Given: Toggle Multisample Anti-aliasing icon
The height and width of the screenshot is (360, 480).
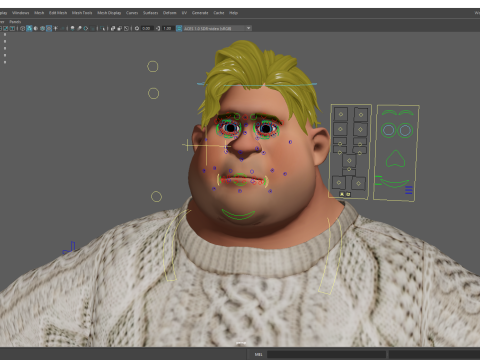Looking at the screenshot, I should click(x=86, y=28).
